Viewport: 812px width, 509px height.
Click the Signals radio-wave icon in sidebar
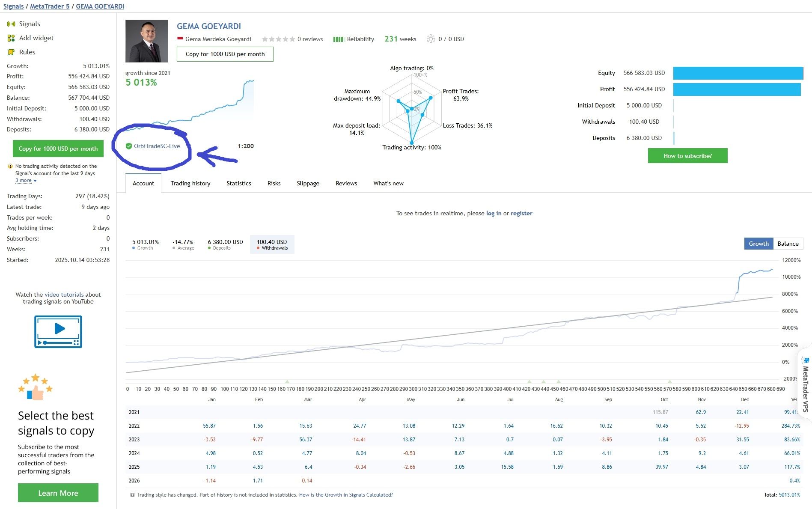coord(11,24)
